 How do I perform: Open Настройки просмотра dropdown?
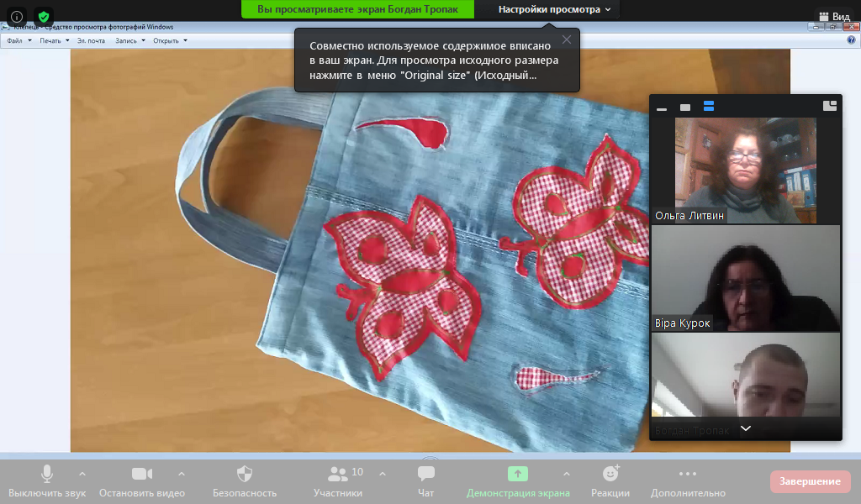click(x=554, y=9)
